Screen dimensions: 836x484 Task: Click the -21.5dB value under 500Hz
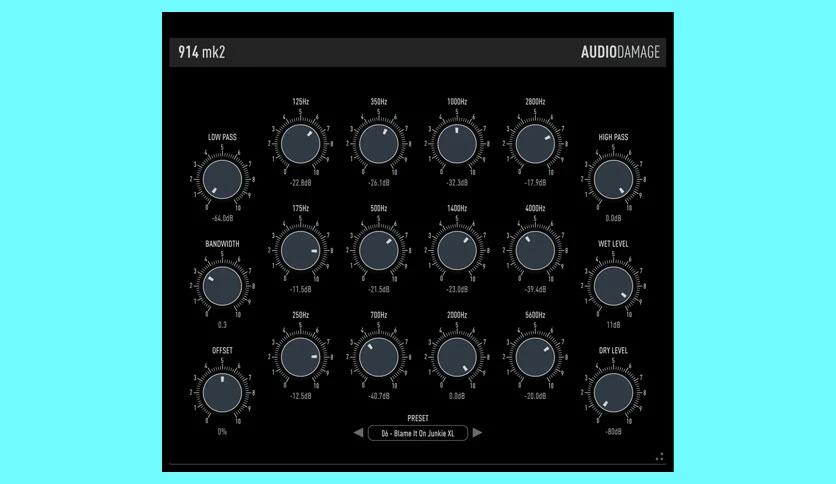(x=379, y=289)
